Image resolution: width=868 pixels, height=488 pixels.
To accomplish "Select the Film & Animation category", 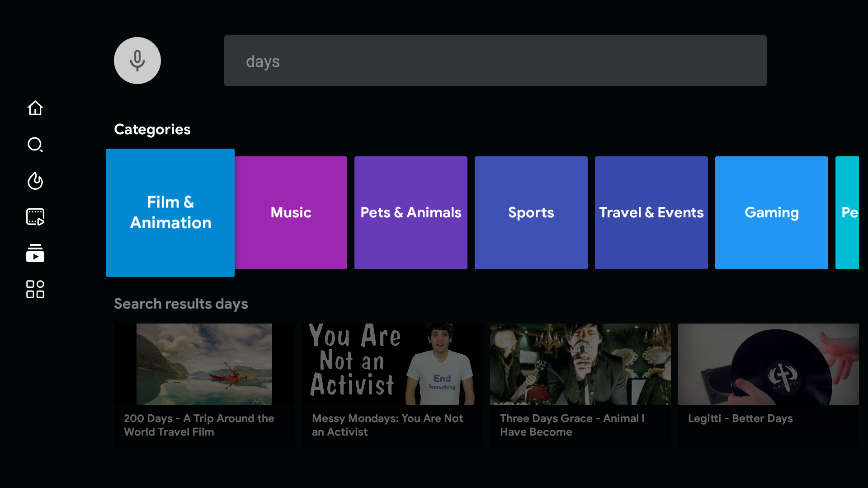I will pyautogui.click(x=170, y=212).
